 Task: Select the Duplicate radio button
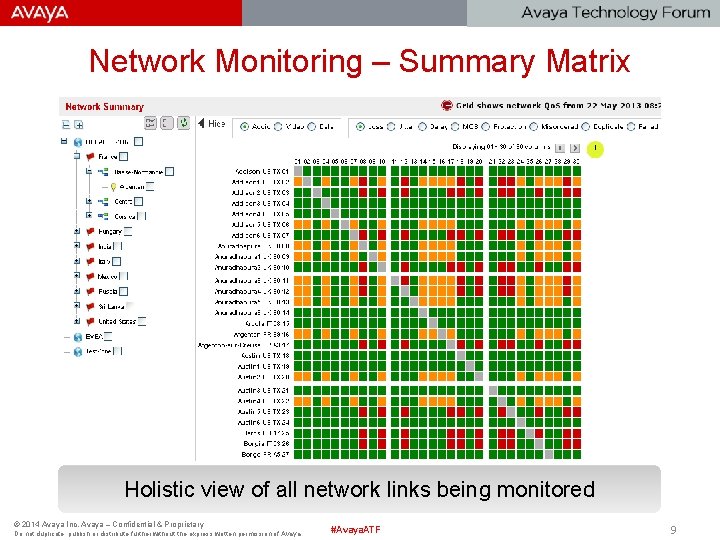[585, 126]
